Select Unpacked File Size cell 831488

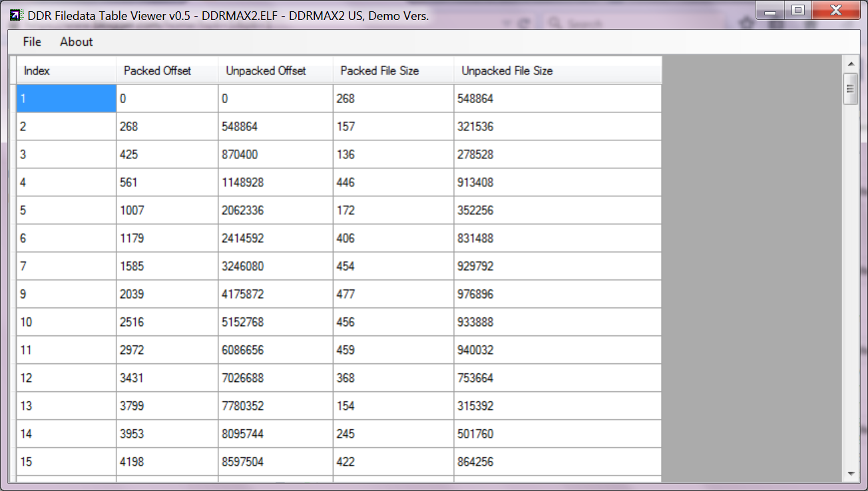pyautogui.click(x=558, y=238)
